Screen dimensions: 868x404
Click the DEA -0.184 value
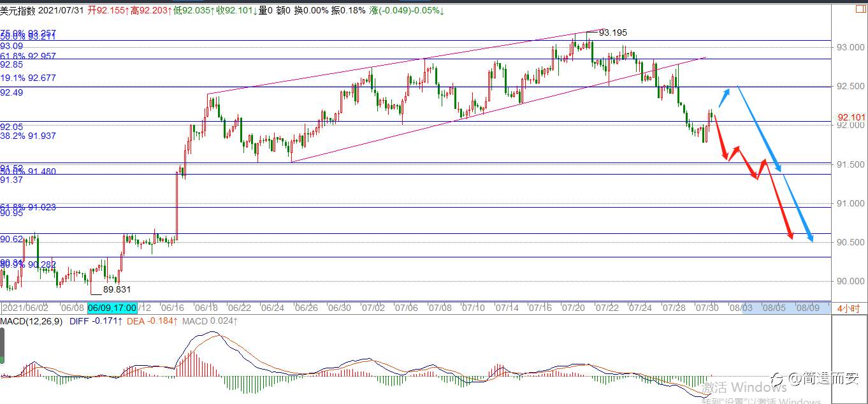(153, 321)
